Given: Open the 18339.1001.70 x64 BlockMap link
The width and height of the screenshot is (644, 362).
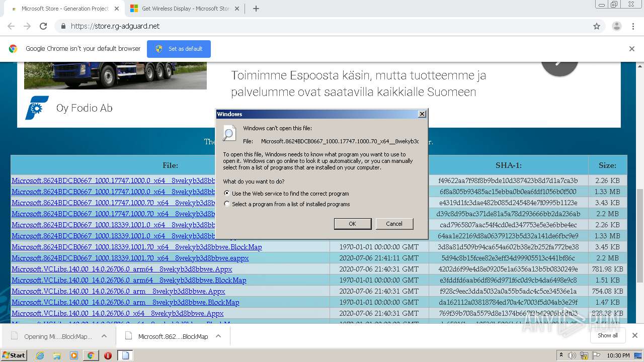Looking at the screenshot, I should coord(137,247).
